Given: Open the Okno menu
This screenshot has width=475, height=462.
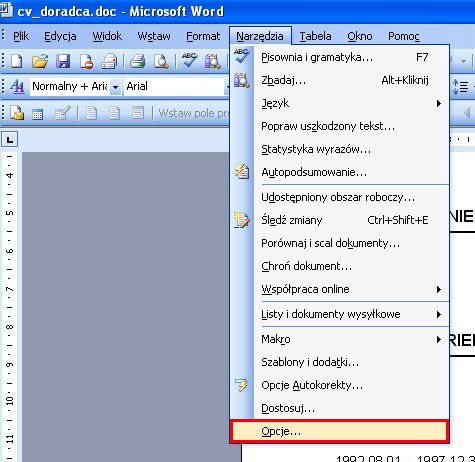Looking at the screenshot, I should 360,36.
